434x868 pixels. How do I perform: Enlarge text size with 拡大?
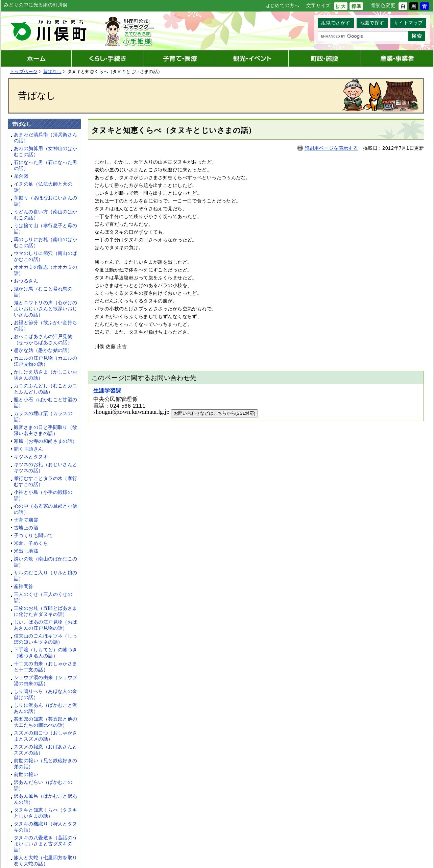click(x=340, y=6)
